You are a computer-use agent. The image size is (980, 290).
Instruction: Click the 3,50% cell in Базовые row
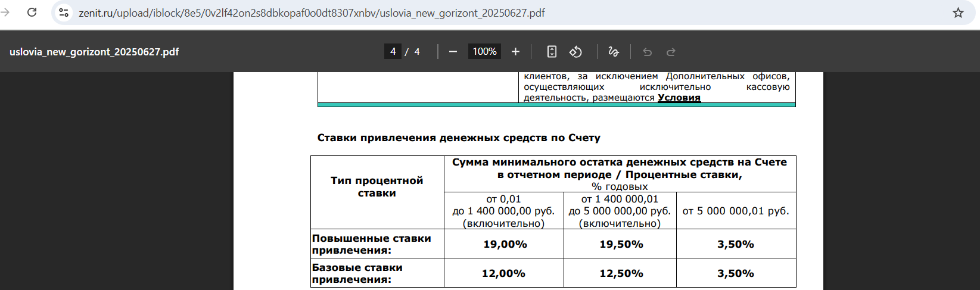coord(736,273)
